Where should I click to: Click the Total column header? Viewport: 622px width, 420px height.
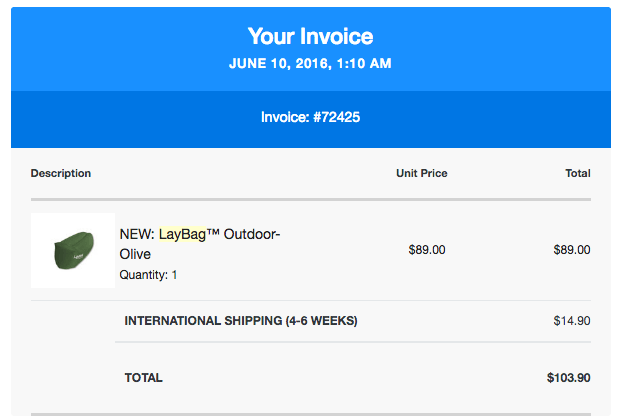(x=577, y=173)
